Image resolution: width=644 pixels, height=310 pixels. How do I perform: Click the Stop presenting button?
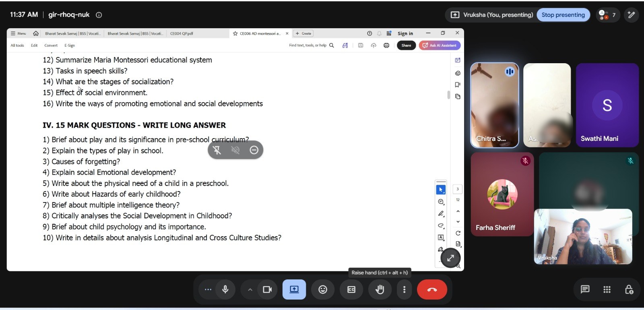(563, 15)
